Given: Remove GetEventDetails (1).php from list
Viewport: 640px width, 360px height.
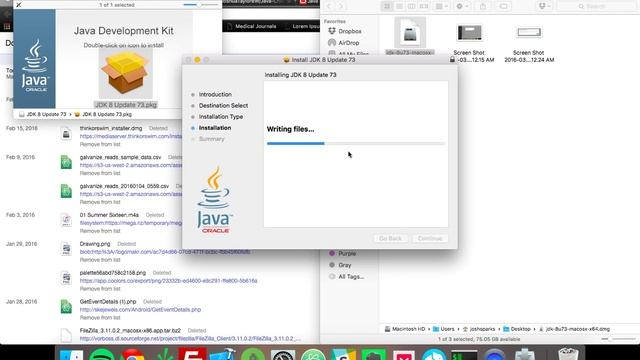Looking at the screenshot, I should 100,318.
